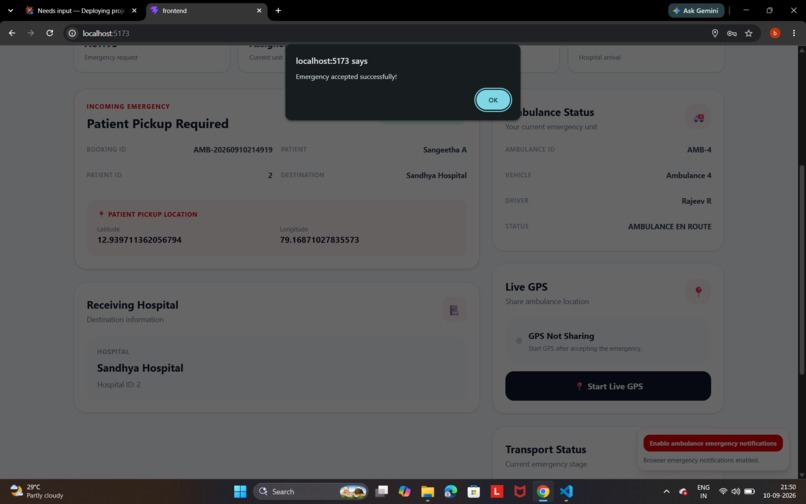Reload the localhost page
The image size is (806, 504).
click(49, 33)
